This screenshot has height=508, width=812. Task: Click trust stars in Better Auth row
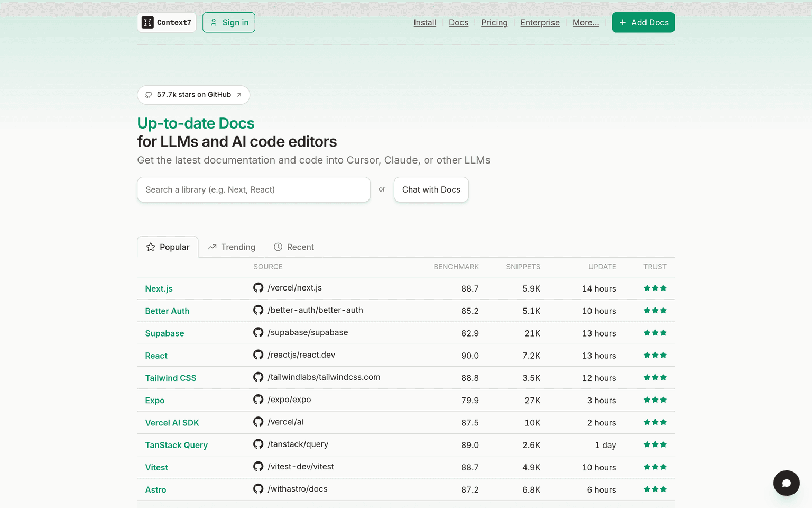[655, 311]
